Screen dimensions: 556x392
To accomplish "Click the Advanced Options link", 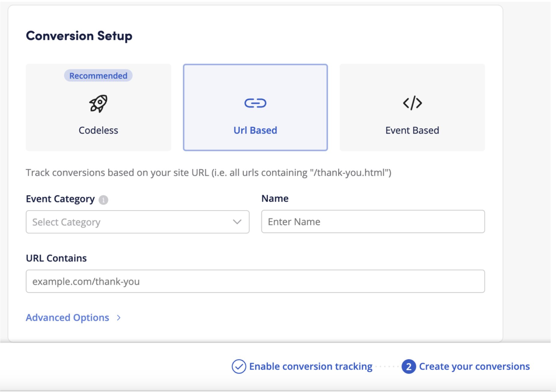I will 67,318.
